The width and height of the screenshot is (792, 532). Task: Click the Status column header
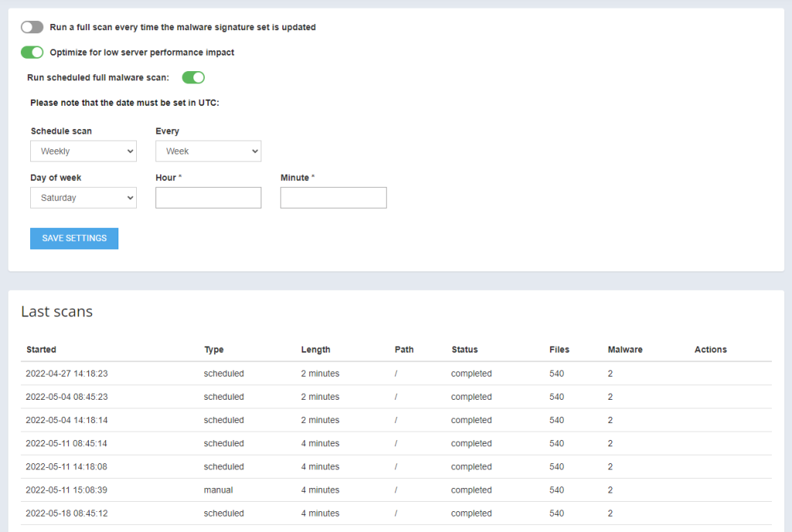(x=465, y=350)
